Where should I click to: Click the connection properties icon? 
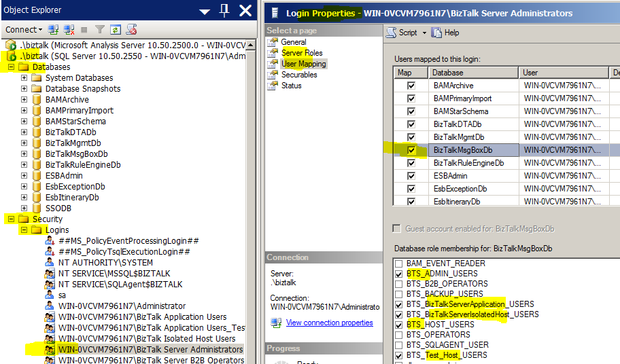[276, 323]
